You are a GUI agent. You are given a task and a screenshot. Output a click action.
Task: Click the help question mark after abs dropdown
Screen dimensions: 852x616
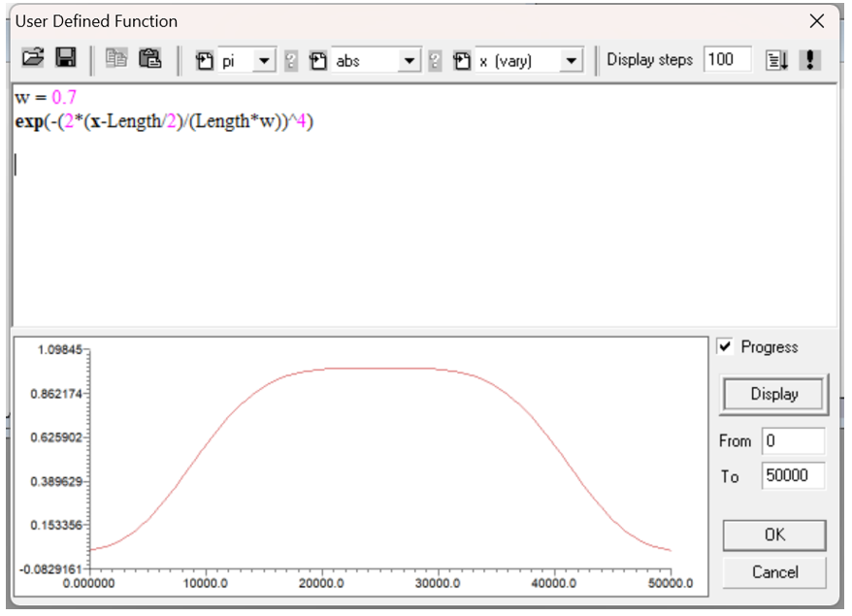click(x=435, y=60)
